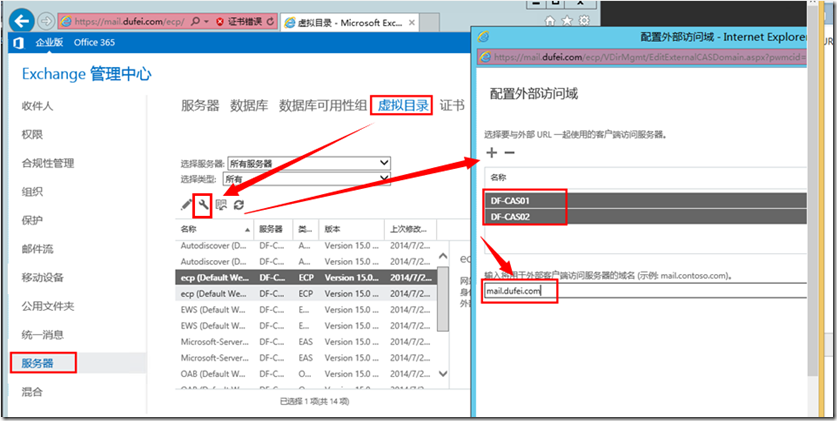This screenshot has width=837, height=421.
Task: Open the address bar search dropdown arrow
Action: tap(206, 22)
